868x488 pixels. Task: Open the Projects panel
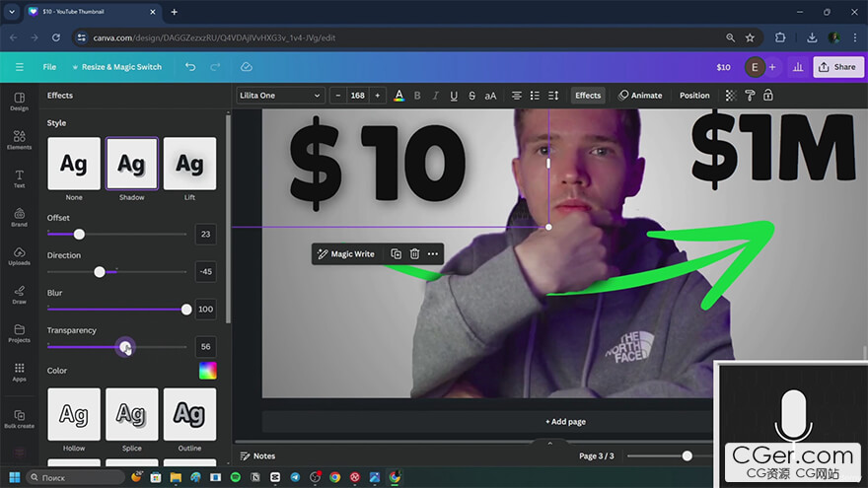(x=20, y=333)
